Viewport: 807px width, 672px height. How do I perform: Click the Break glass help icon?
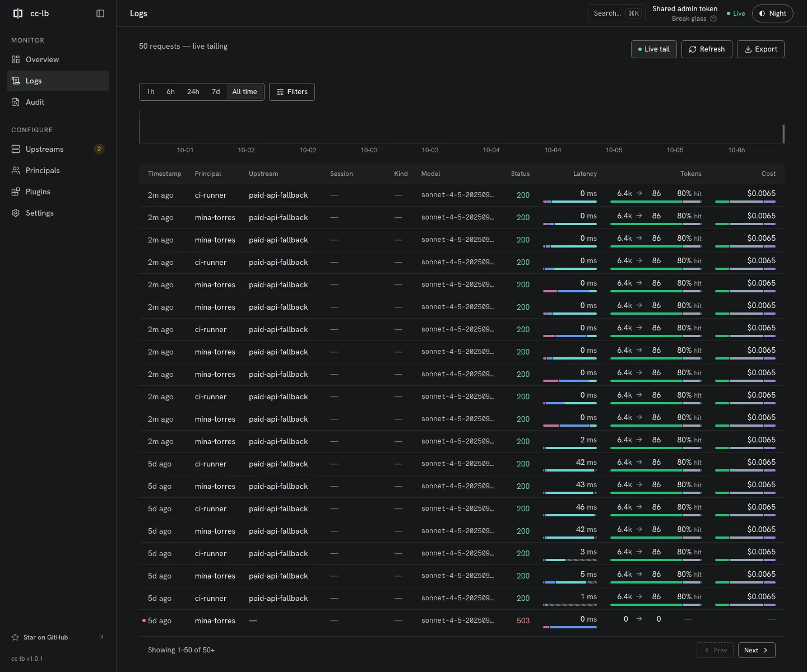pos(713,18)
